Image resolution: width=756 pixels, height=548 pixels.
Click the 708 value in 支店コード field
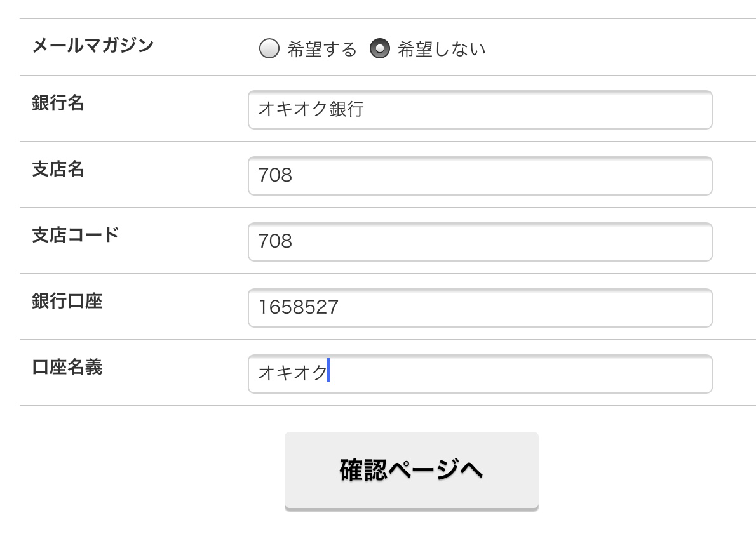point(275,242)
